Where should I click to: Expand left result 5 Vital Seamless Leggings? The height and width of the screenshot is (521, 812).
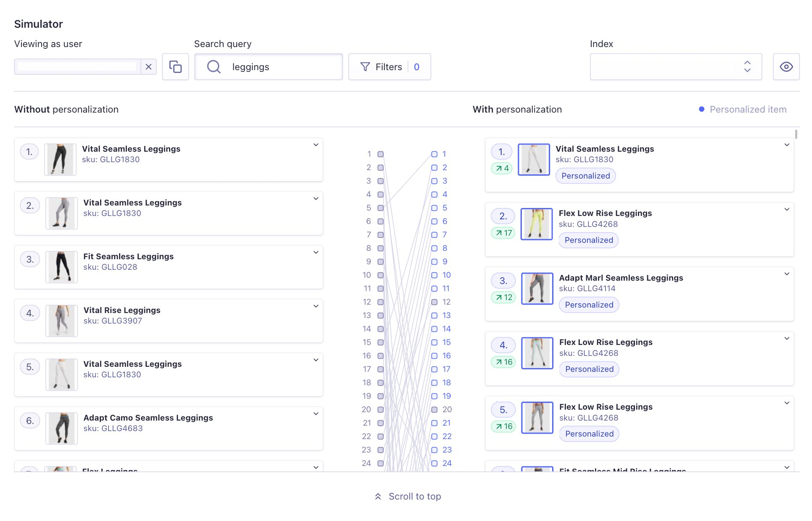[316, 360]
